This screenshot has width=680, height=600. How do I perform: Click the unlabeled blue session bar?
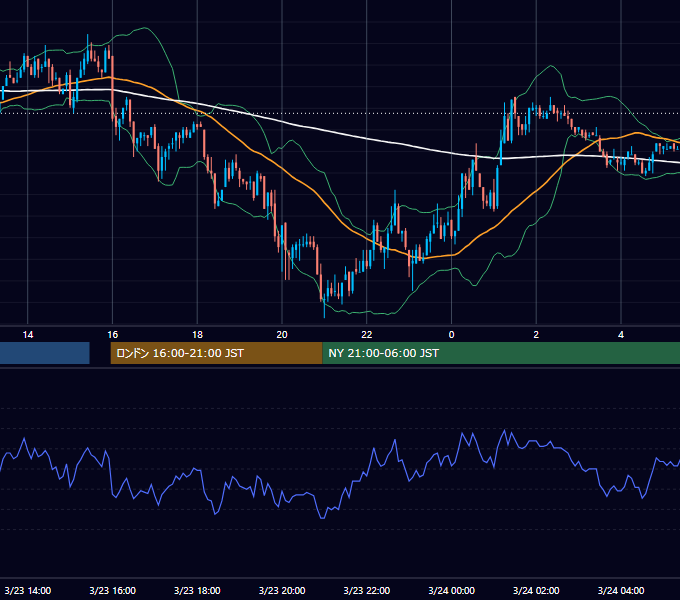click(45, 353)
